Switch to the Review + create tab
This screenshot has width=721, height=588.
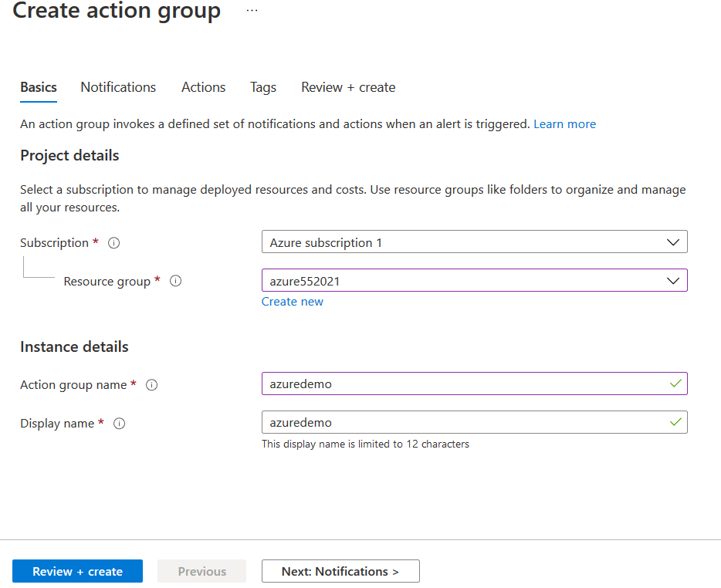[348, 87]
